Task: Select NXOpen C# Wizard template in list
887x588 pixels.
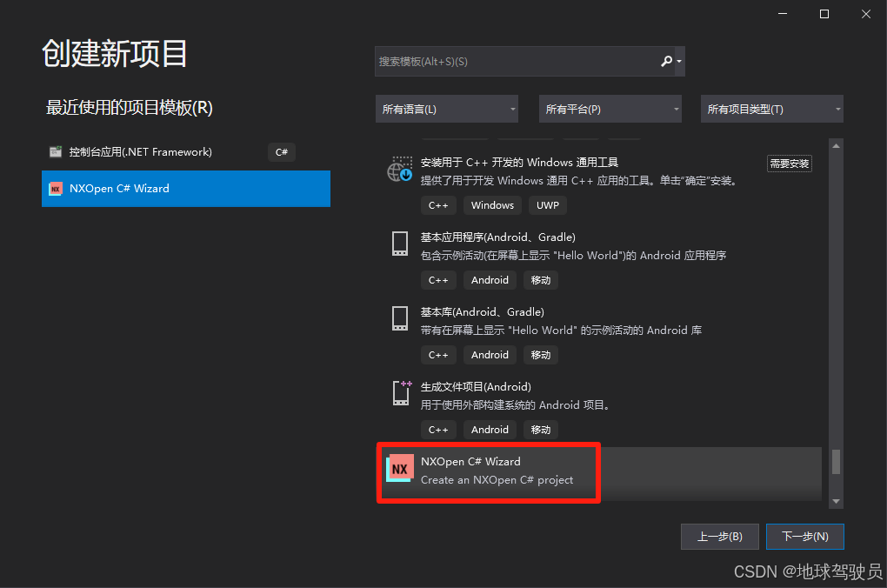Action: coord(600,474)
